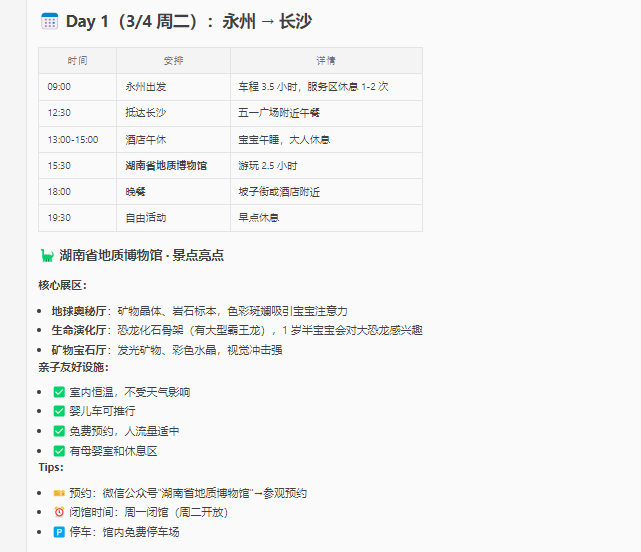Select the 坡子街或酒店附近 detail cell
This screenshot has width=641, height=552.
tap(278, 191)
